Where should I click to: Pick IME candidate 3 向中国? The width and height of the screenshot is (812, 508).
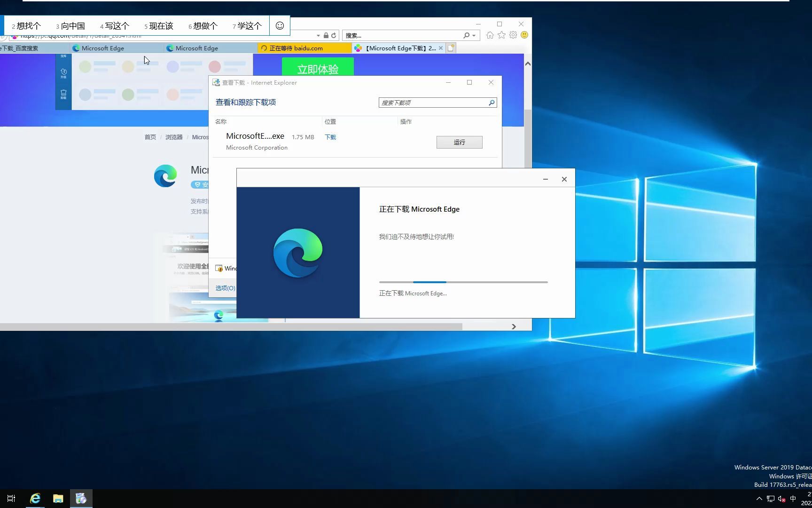(70, 26)
